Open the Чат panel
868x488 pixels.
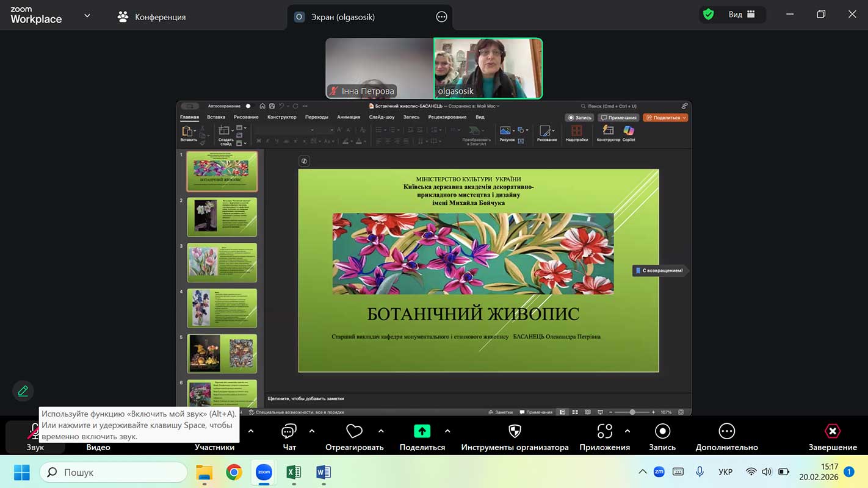289,432
